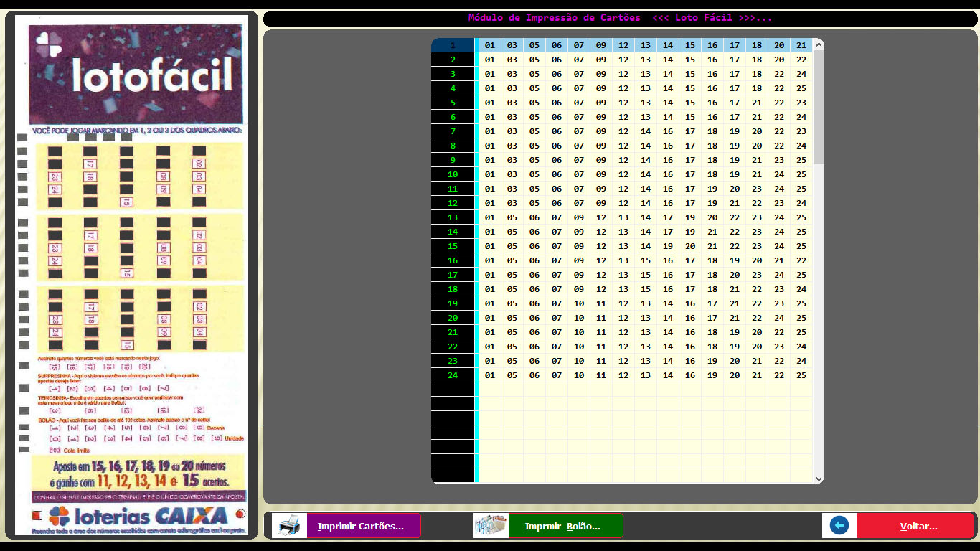Viewport: 980px width, 551px height.
Task: Select row header 12 in the grid
Action: pos(453,203)
